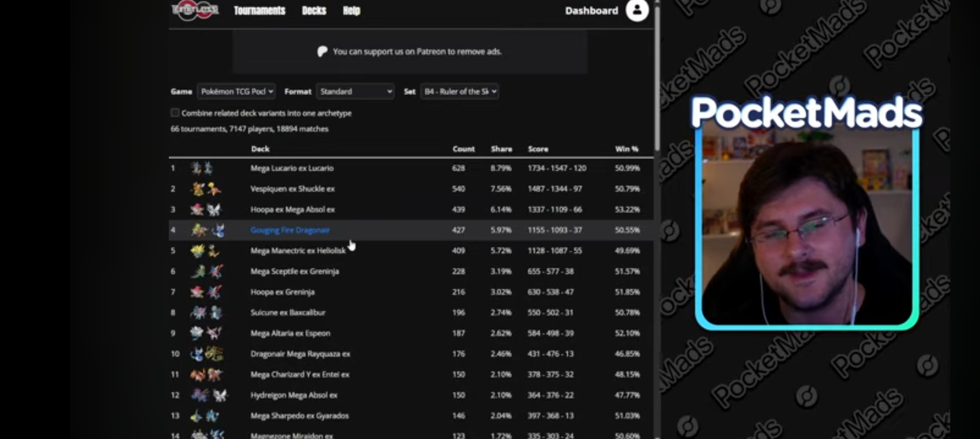Go to the Dashboard

[x=591, y=11]
